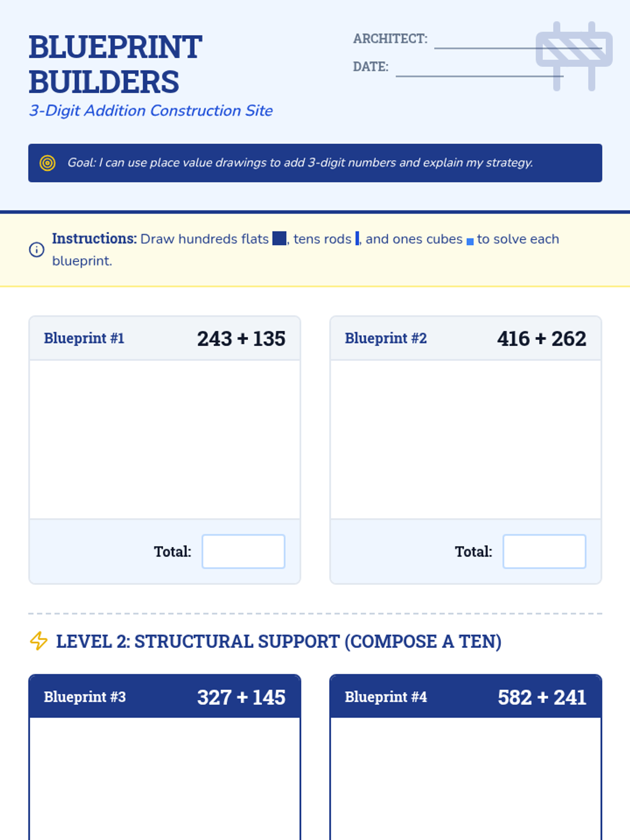Click the ones cube icon

pos(470,241)
